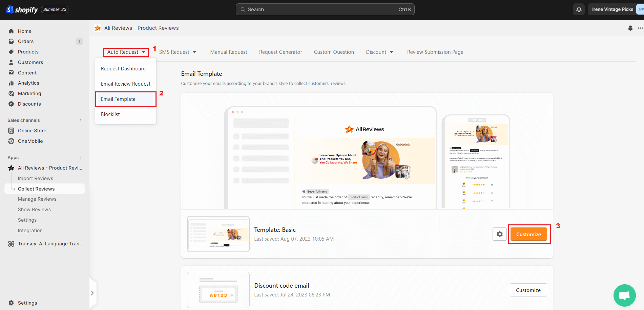Screen dimensions: 644x310
Task: Click the Search input field
Action: [x=325, y=9]
